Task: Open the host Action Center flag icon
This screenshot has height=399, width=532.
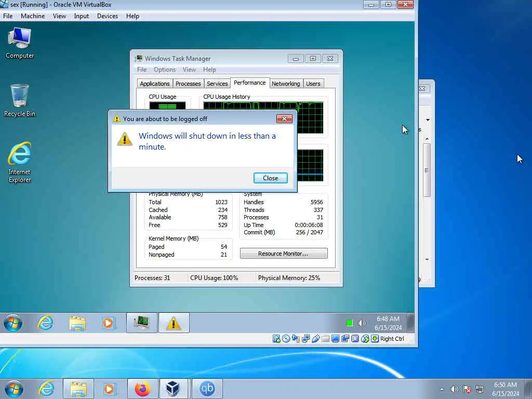Action: click(x=467, y=389)
